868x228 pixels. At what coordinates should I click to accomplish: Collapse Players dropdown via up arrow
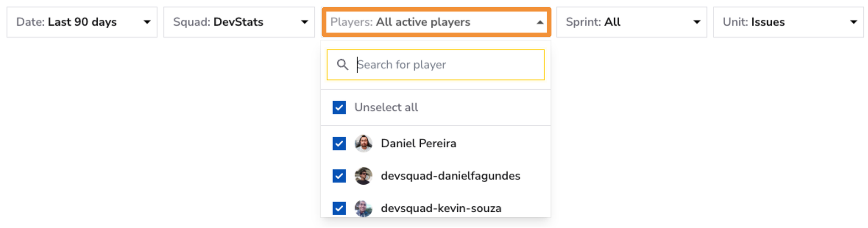point(540,22)
